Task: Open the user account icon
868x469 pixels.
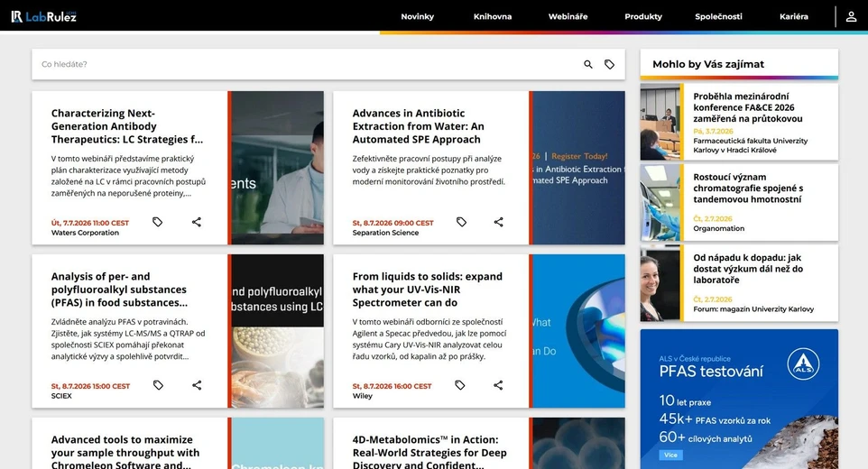Action: [851, 16]
